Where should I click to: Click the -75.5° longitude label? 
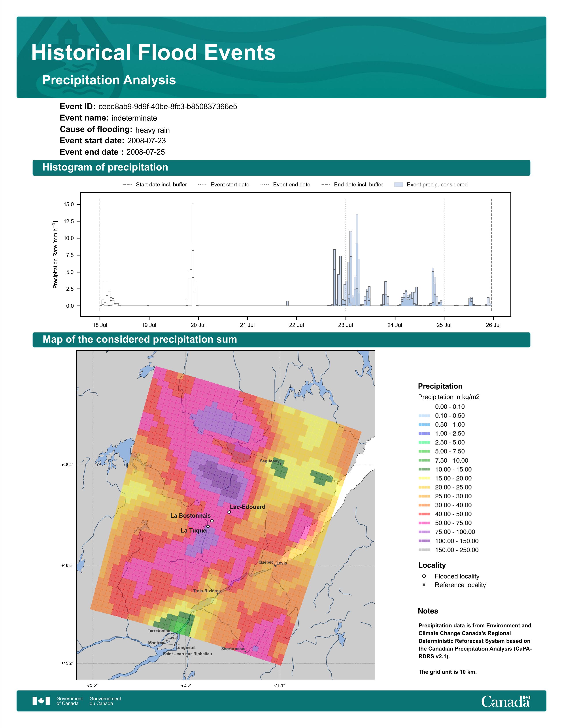92,685
